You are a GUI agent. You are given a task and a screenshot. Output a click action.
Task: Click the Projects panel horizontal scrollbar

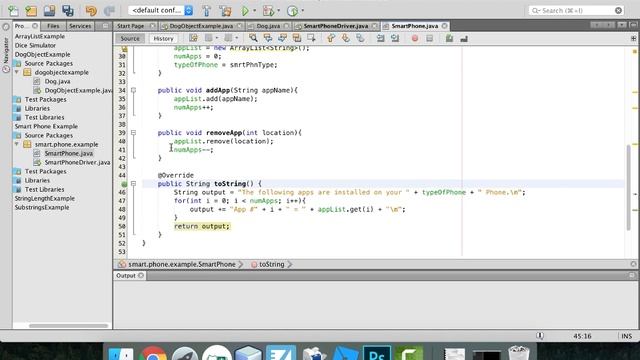(68, 326)
